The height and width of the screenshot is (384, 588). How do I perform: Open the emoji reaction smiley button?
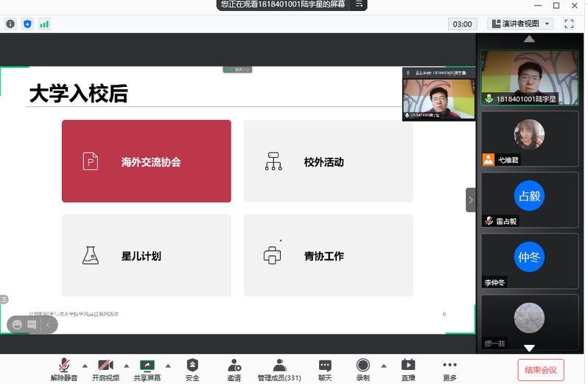coord(16,324)
